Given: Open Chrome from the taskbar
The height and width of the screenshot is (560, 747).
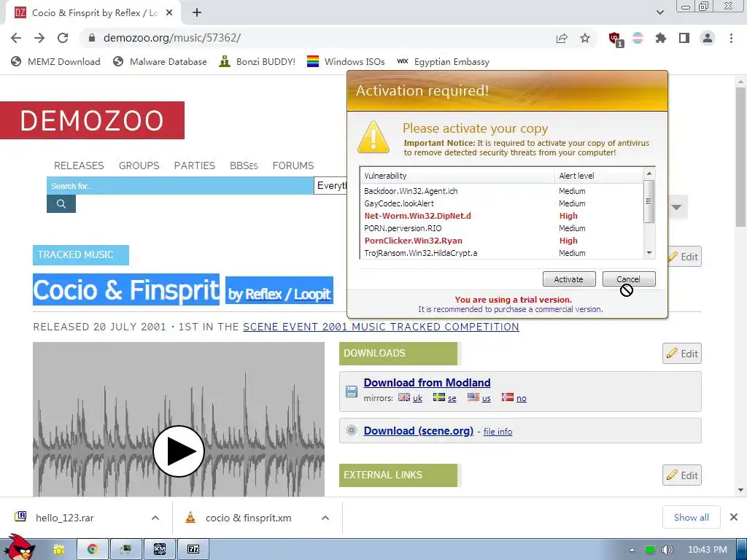Looking at the screenshot, I should [93, 549].
